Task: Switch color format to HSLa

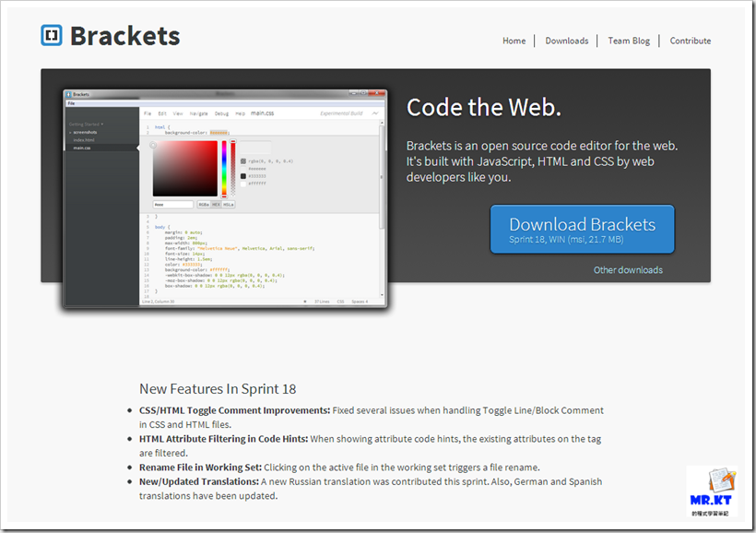Action: [x=228, y=205]
